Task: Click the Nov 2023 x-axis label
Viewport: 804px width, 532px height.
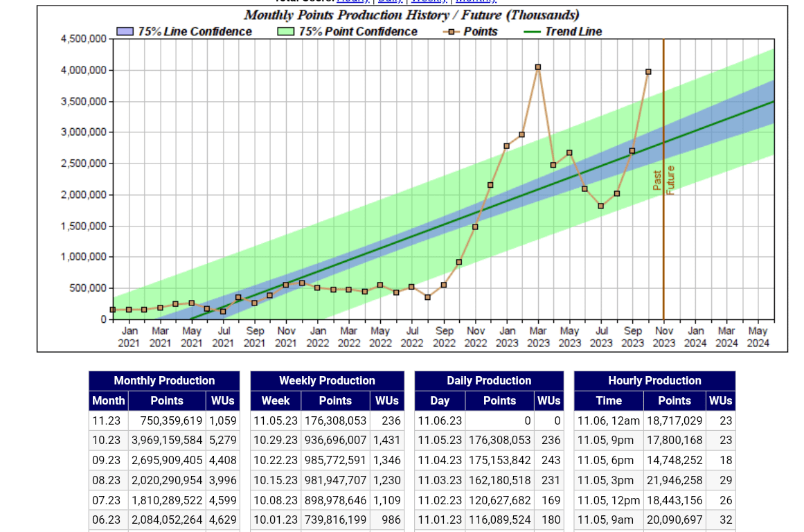Action: pyautogui.click(x=664, y=337)
